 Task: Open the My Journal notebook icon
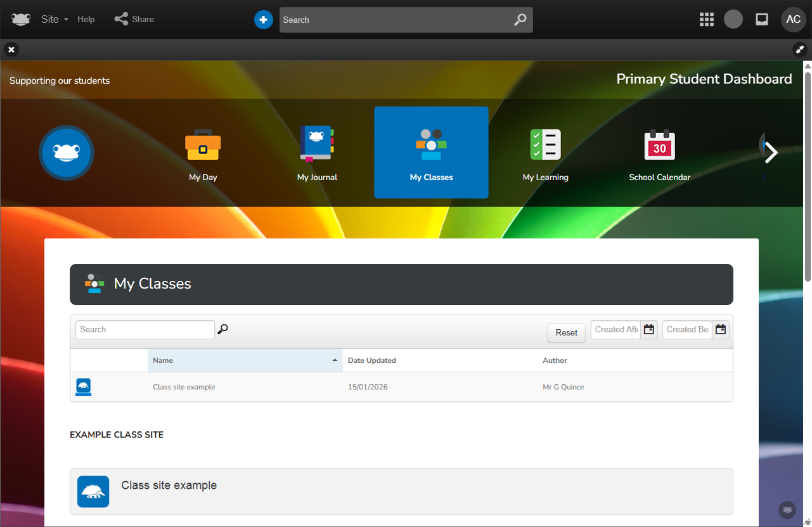click(x=317, y=145)
